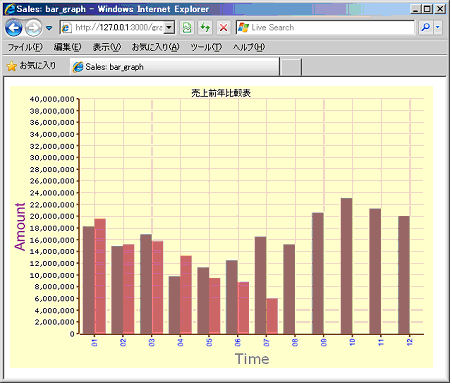Click the dark bar for month 01
452x385 pixels.
[88, 280]
